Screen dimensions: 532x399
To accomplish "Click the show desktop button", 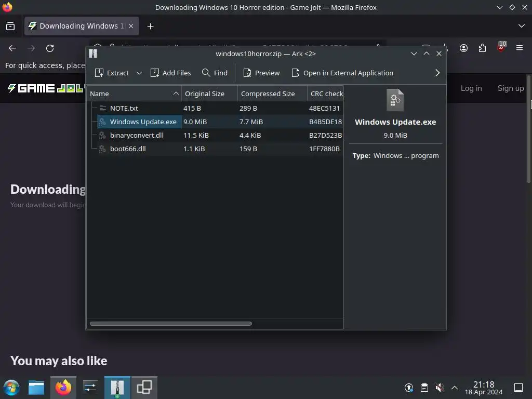I will click(518, 388).
